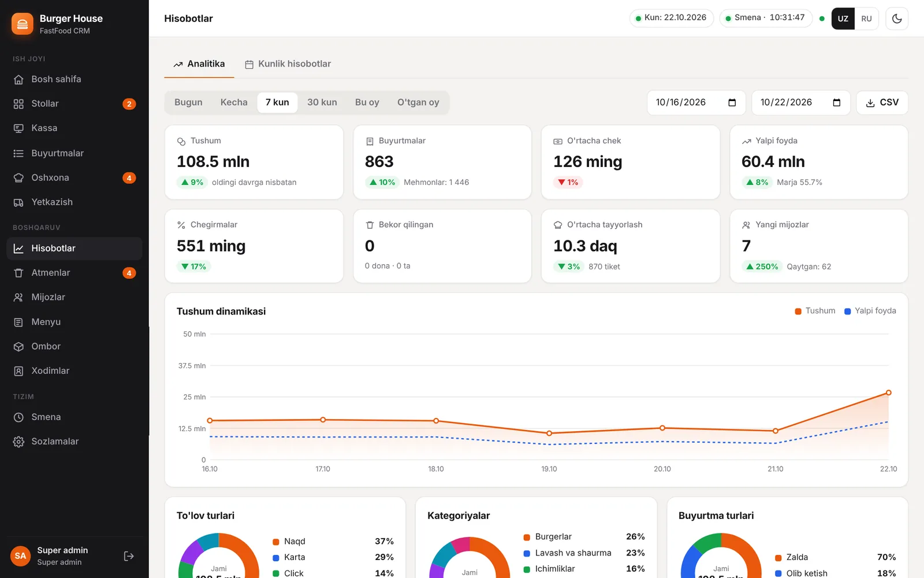Toggle Tushum series in chart legend

[x=815, y=311]
